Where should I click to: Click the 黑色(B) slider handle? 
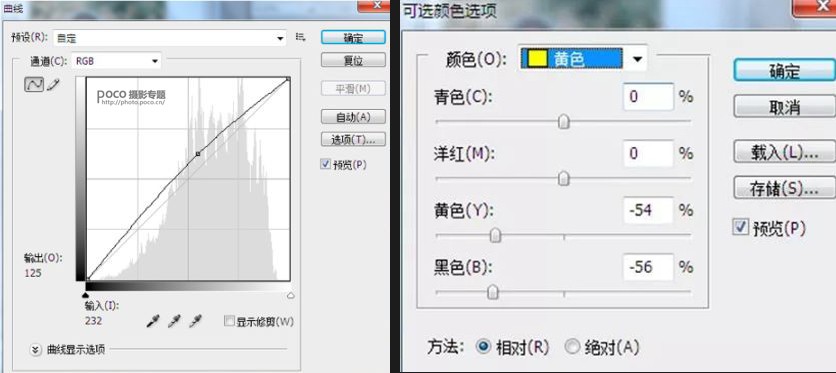pyautogui.click(x=493, y=292)
